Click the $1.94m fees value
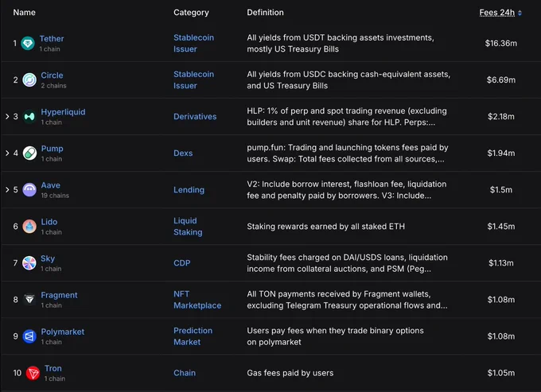This screenshot has height=392, width=541. 501,153
